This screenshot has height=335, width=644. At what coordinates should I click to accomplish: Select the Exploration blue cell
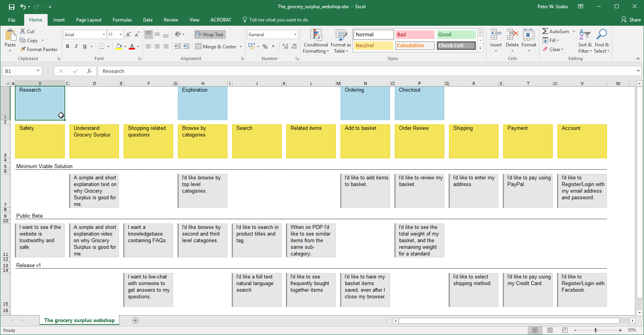(x=202, y=103)
